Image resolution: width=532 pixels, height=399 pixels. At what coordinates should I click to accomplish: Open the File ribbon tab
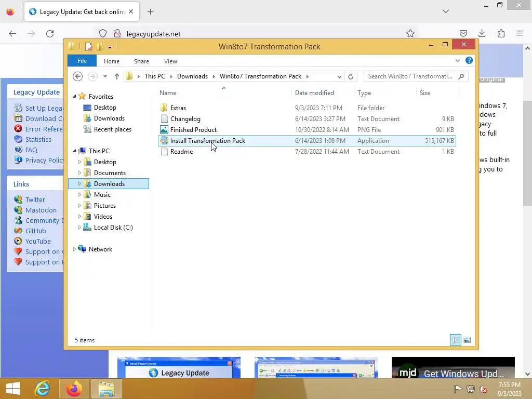coord(82,61)
